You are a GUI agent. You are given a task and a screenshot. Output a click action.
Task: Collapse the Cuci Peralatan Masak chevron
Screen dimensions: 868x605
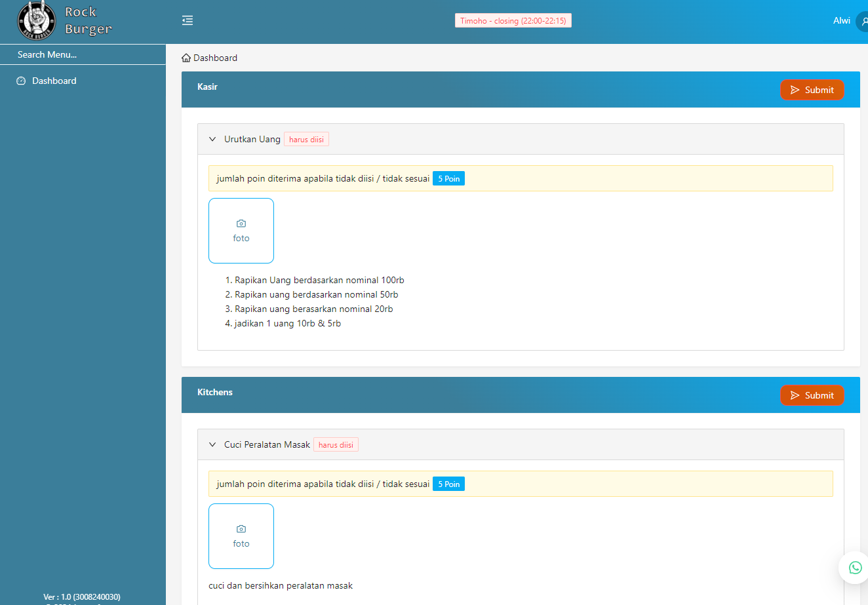coord(212,444)
